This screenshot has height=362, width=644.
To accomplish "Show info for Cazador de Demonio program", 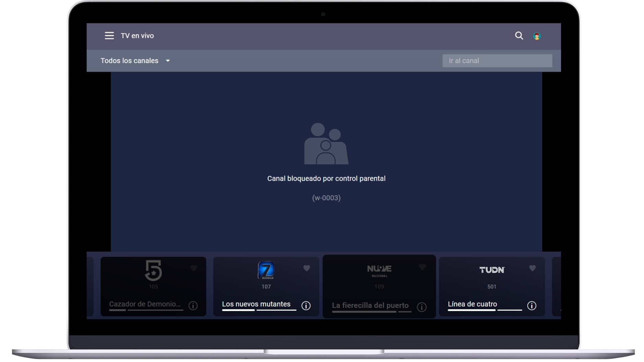I will click(x=193, y=305).
